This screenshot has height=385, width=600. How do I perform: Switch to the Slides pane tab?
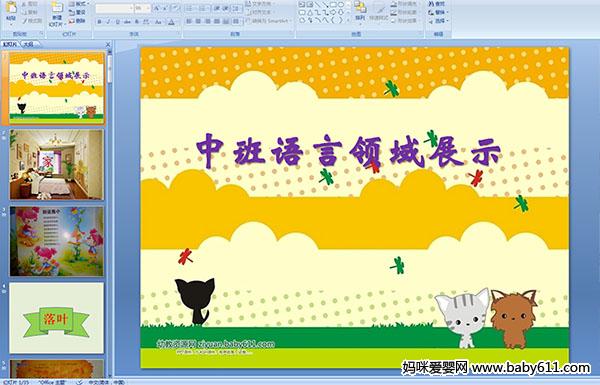coord(10,44)
